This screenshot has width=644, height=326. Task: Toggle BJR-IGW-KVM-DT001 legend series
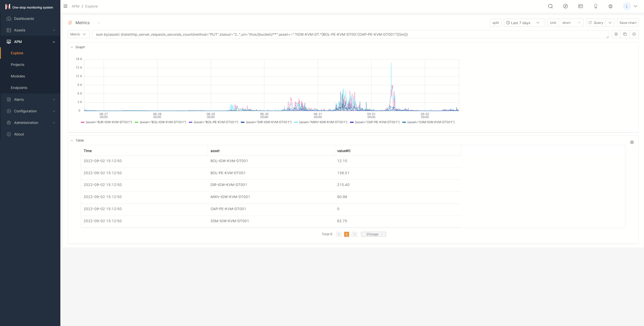pyautogui.click(x=106, y=122)
